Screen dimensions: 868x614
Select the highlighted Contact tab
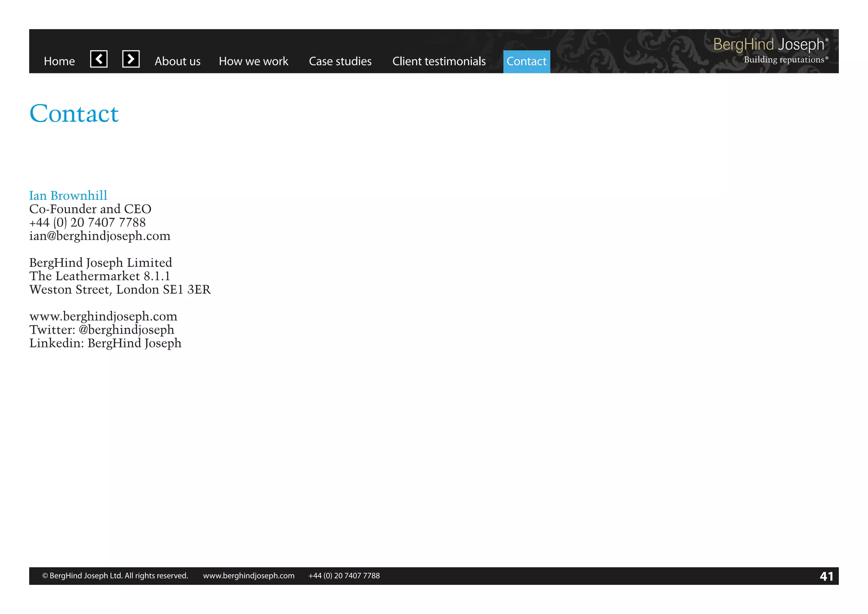526,61
